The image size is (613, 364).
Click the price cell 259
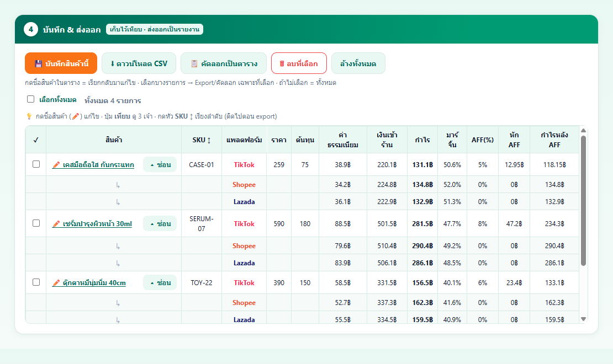[279, 165]
